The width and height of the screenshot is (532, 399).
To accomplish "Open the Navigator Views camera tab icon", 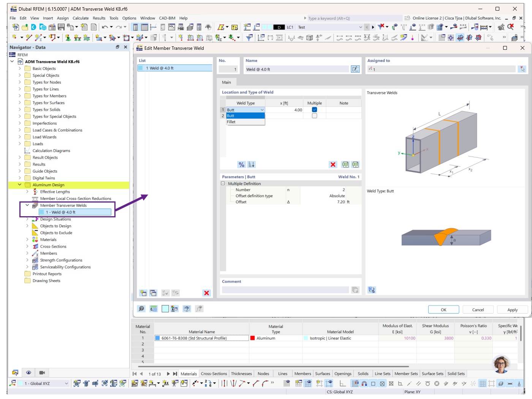I will tap(42, 373).
